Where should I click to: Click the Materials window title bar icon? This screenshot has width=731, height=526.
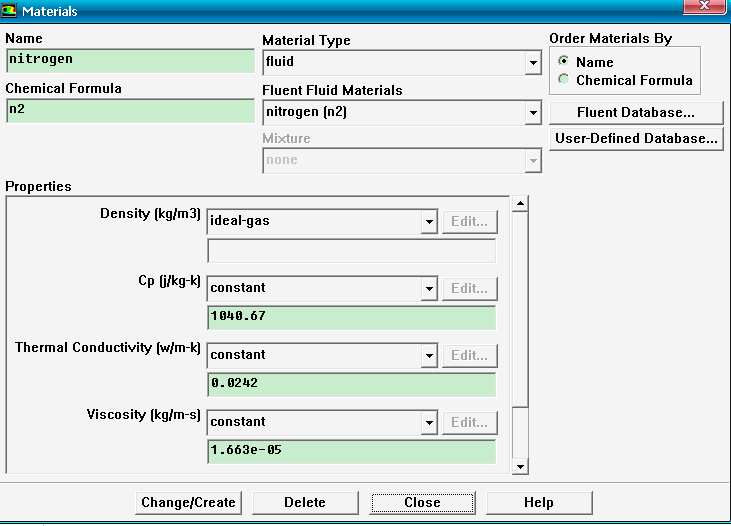click(x=11, y=11)
